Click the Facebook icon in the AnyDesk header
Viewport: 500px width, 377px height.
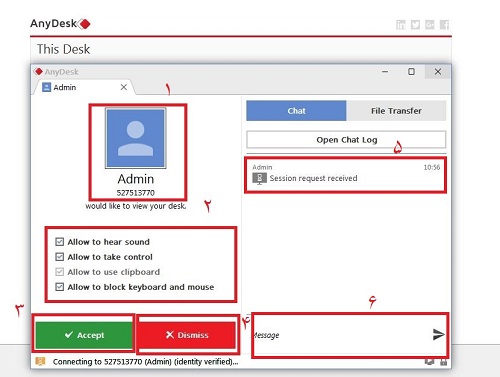pyautogui.click(x=444, y=25)
